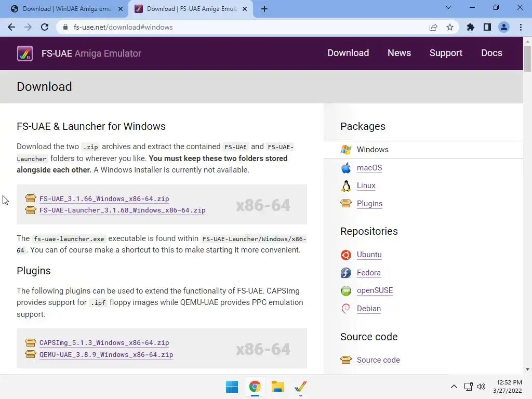This screenshot has height=399, width=532.
Task: Close the WinUAE download tab
Action: click(x=121, y=9)
